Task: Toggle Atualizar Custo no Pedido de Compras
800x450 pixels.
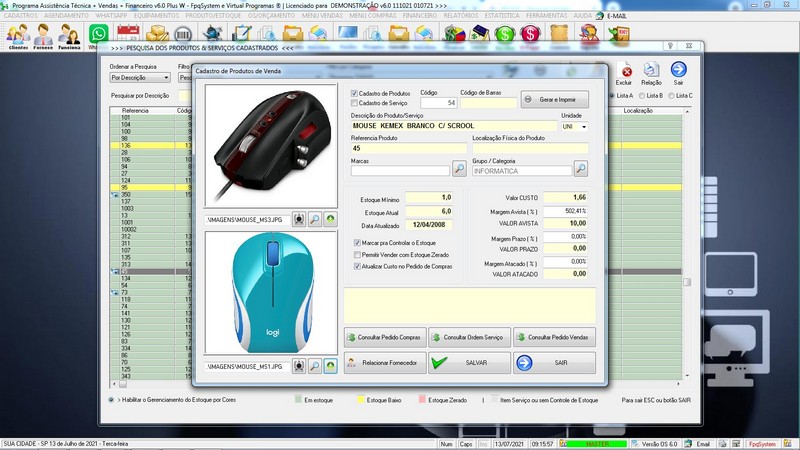Action: tap(357, 266)
